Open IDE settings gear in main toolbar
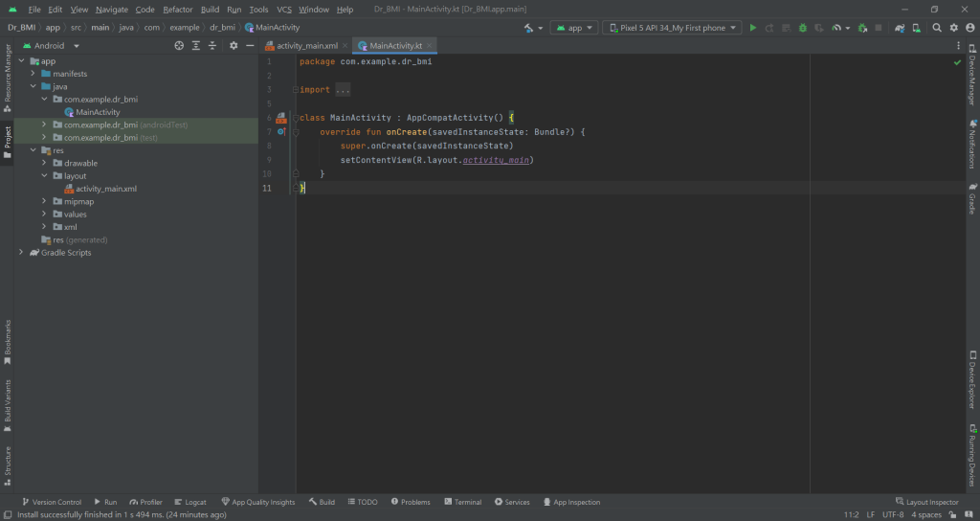Viewport: 980px width, 521px height. tap(955, 28)
